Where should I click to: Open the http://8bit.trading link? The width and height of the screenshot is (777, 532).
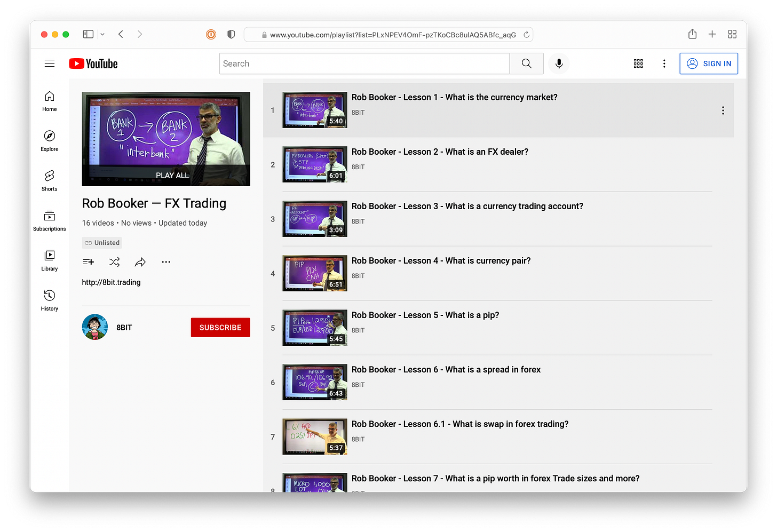[x=112, y=282]
